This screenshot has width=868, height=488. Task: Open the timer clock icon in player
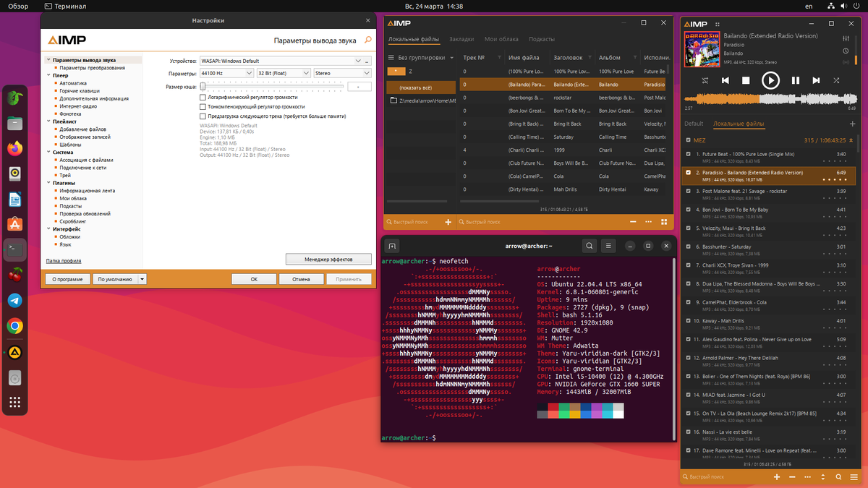click(x=846, y=51)
